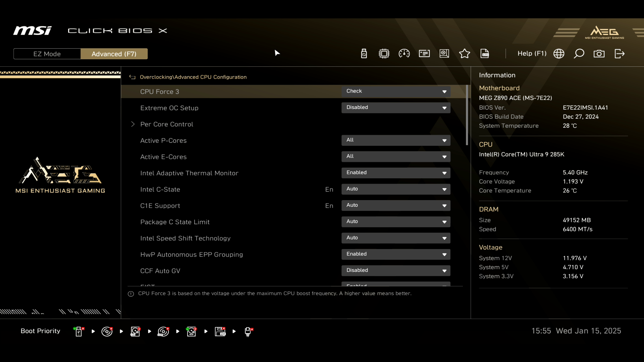Switch to EZ Mode
The height and width of the screenshot is (362, 644).
coord(47,54)
